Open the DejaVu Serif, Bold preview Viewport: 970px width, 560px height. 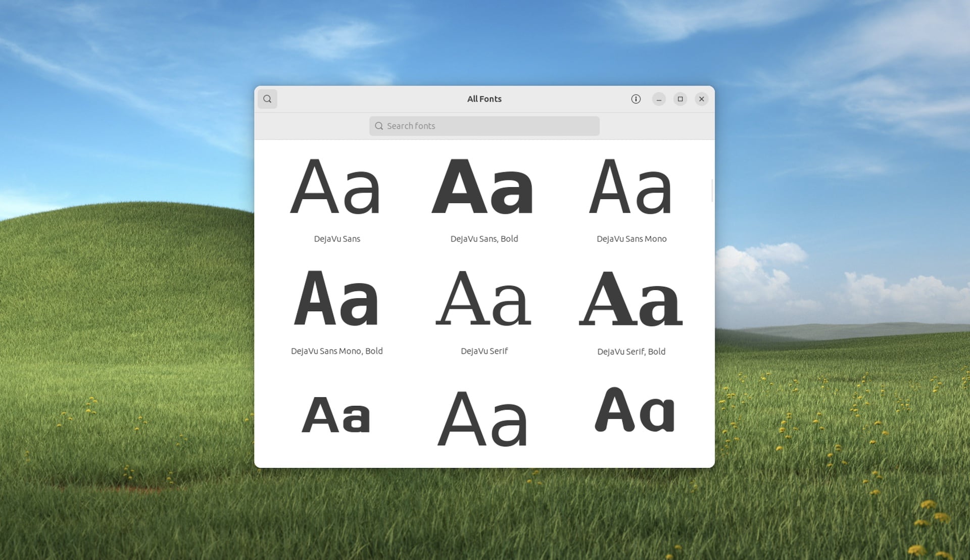point(631,298)
